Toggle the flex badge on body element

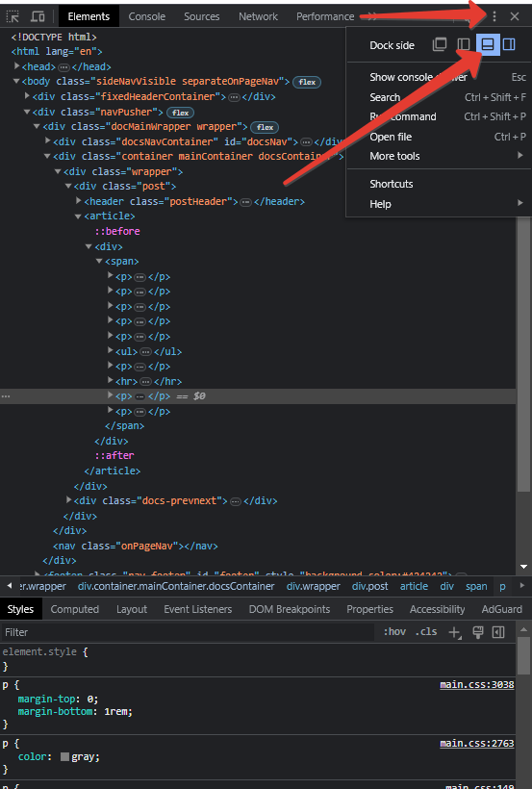click(x=307, y=82)
